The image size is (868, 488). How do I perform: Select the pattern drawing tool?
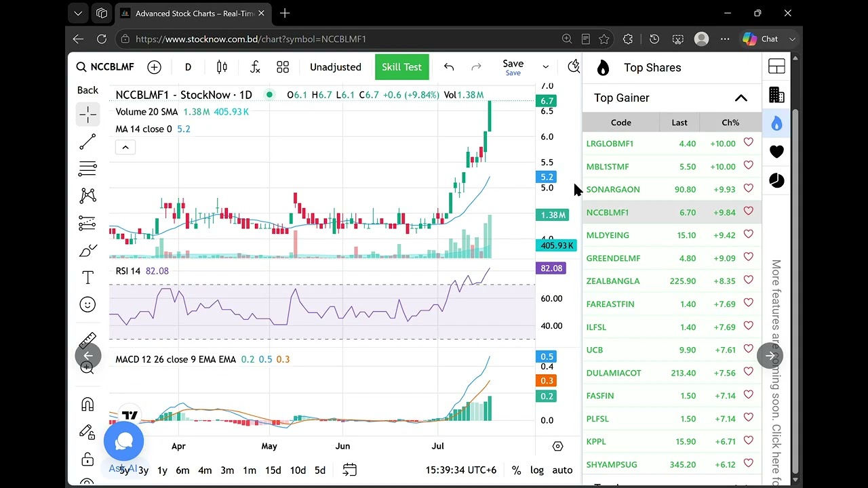pos(87,196)
